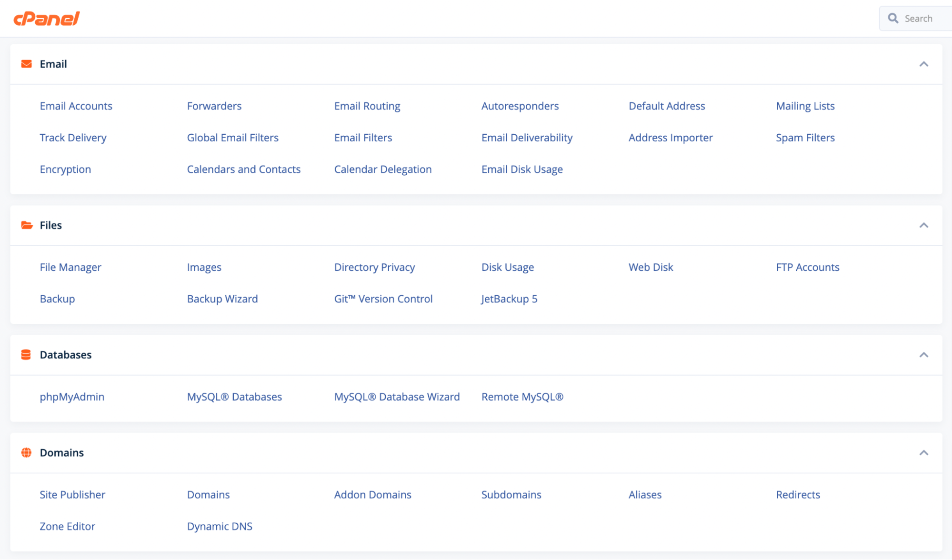Open Zone Editor
The width and height of the screenshot is (952, 560).
67,526
